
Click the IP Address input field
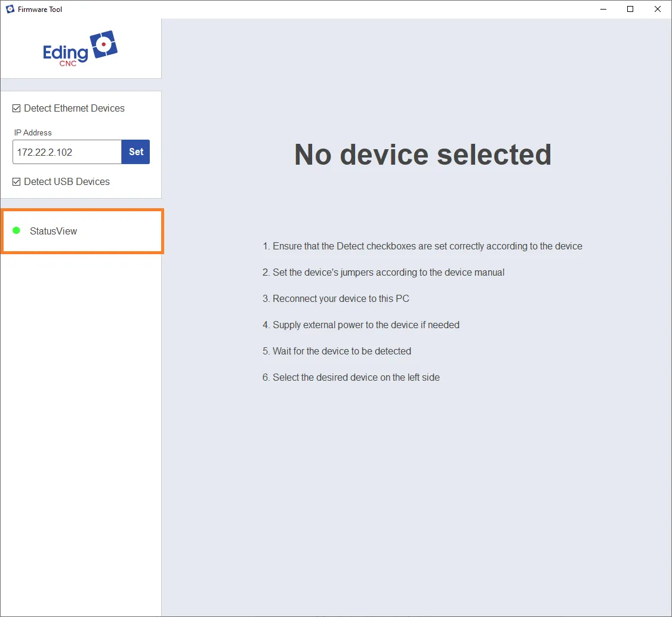pyautogui.click(x=67, y=152)
